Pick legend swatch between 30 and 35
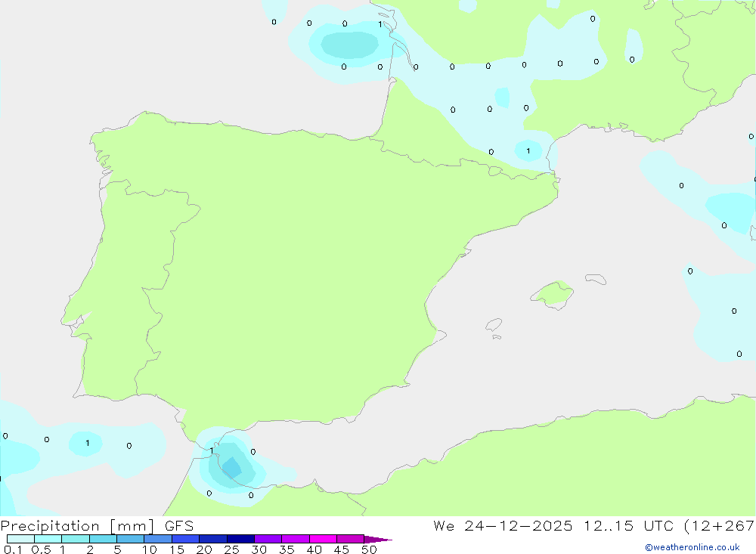This screenshot has width=756, height=554. pyautogui.click(x=268, y=539)
